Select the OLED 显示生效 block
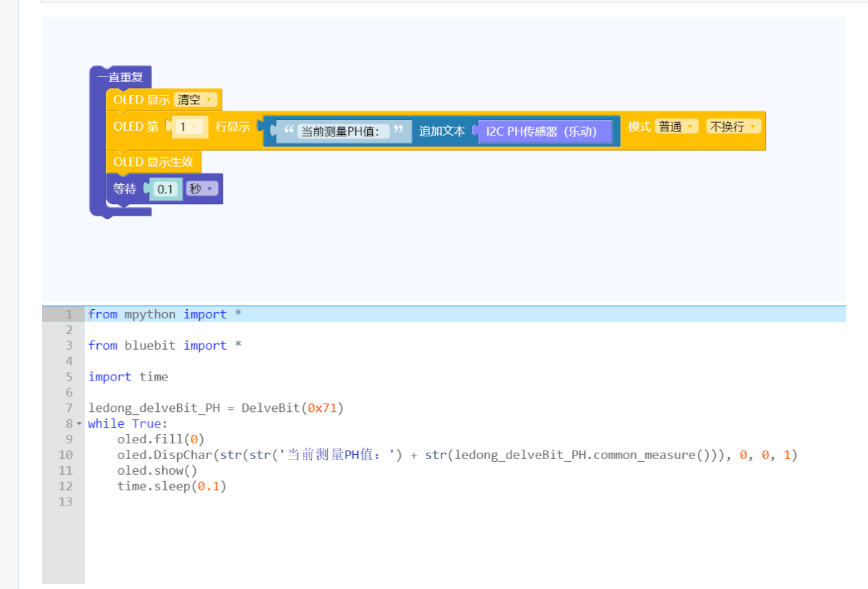The image size is (868, 589). pos(153,162)
